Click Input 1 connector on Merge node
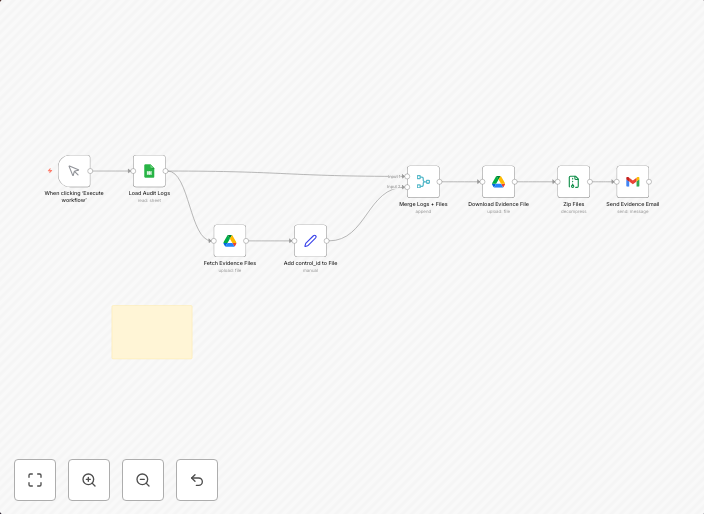This screenshot has width=704, height=514. point(407,176)
